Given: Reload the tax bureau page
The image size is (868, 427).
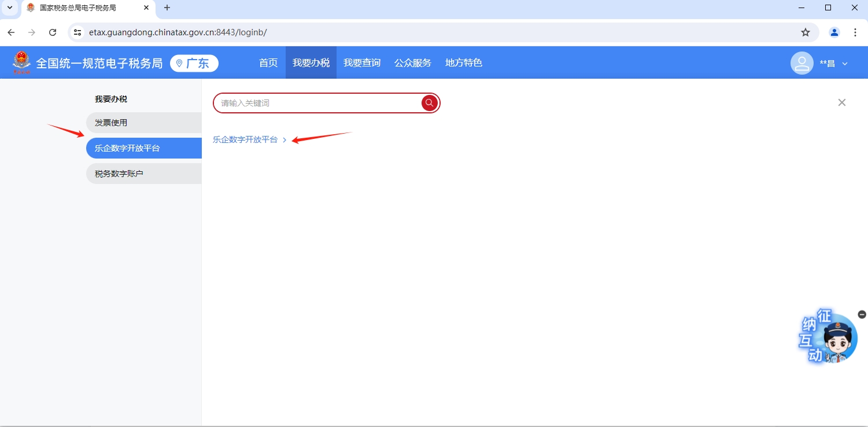Looking at the screenshot, I should pyautogui.click(x=53, y=32).
